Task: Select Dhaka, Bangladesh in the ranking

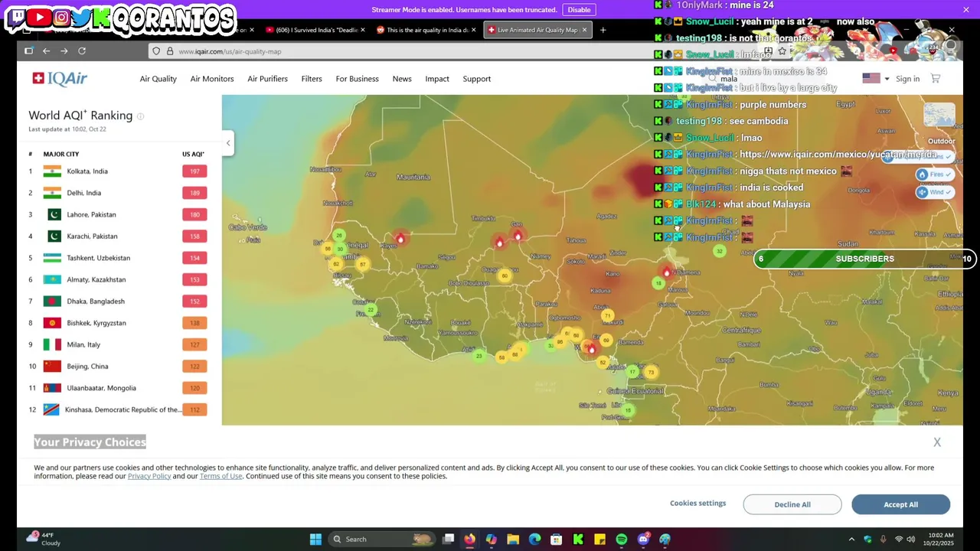Action: point(118,302)
